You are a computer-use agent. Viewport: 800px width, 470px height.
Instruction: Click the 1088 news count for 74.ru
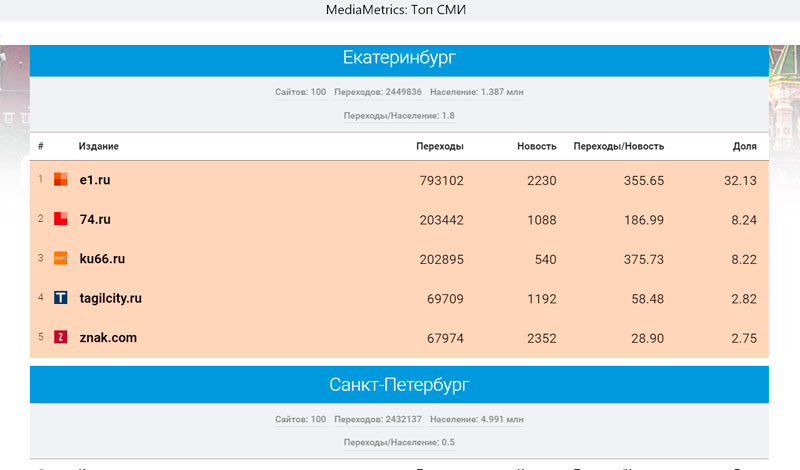tap(542, 220)
